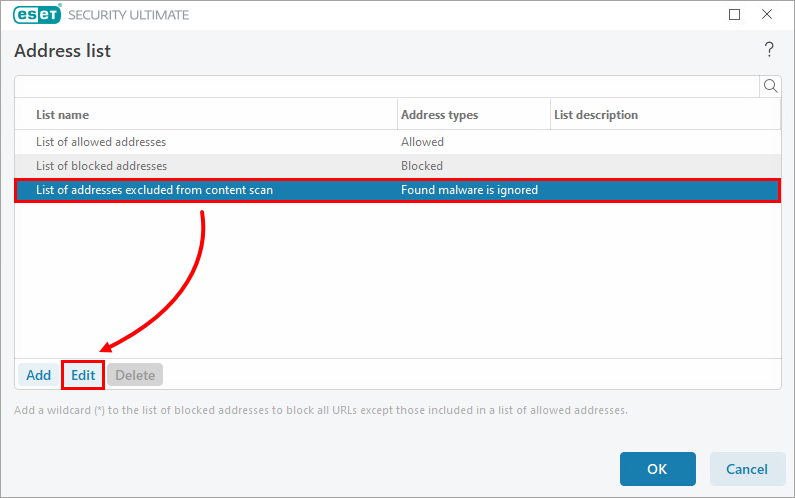Image resolution: width=795 pixels, height=498 pixels.
Task: Click the magnifier search icon
Action: [x=770, y=86]
